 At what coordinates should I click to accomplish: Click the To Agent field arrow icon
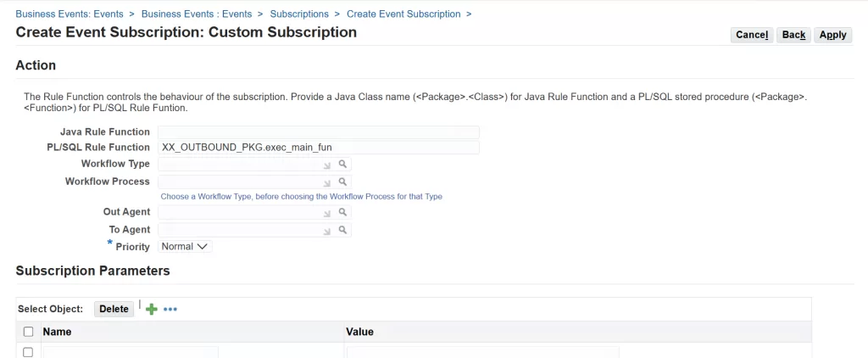pyautogui.click(x=327, y=231)
